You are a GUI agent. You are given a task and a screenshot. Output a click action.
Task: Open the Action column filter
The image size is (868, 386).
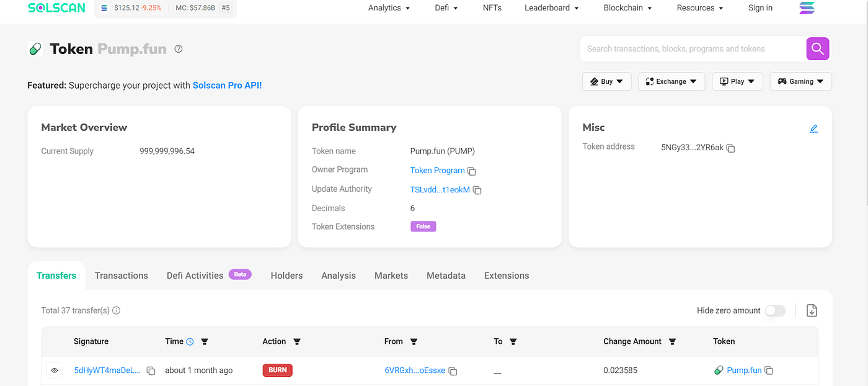296,342
